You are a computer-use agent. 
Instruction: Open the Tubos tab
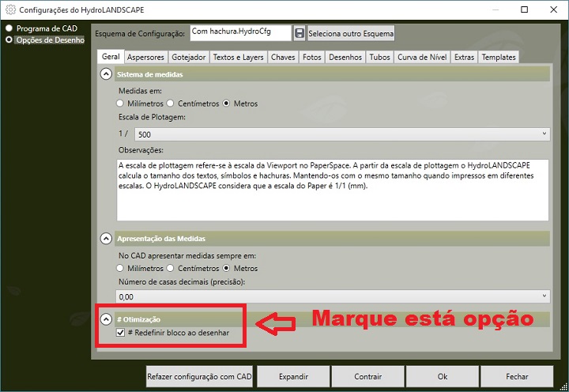380,58
